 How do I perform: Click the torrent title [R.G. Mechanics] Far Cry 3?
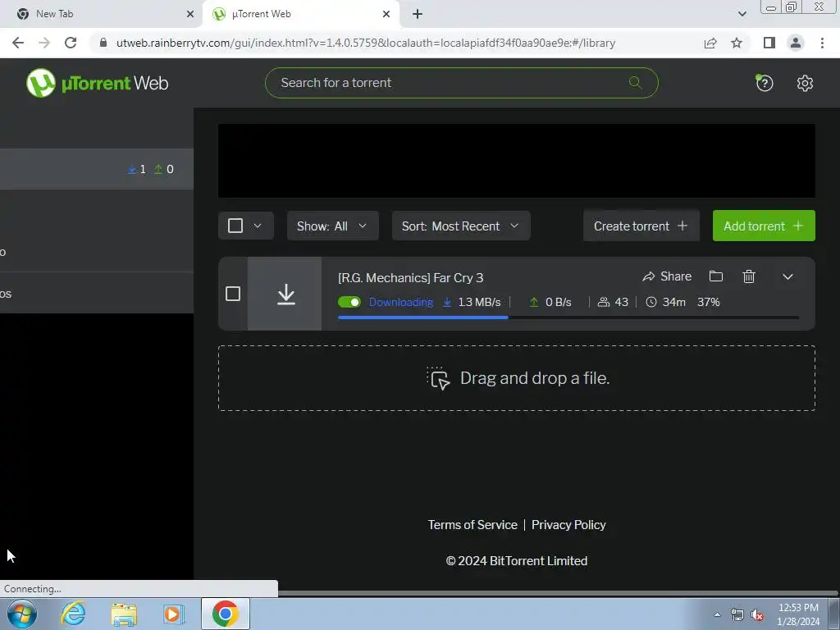pyautogui.click(x=410, y=277)
